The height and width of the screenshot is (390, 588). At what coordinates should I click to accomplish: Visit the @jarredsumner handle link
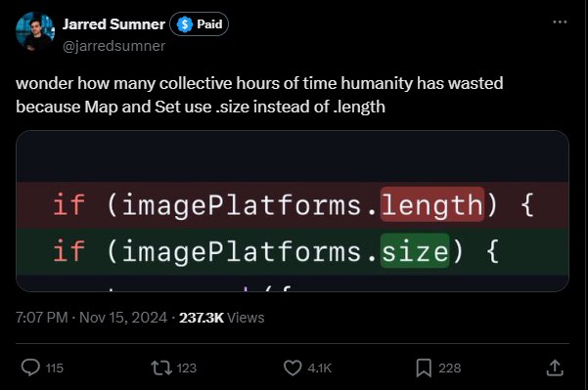click(113, 46)
